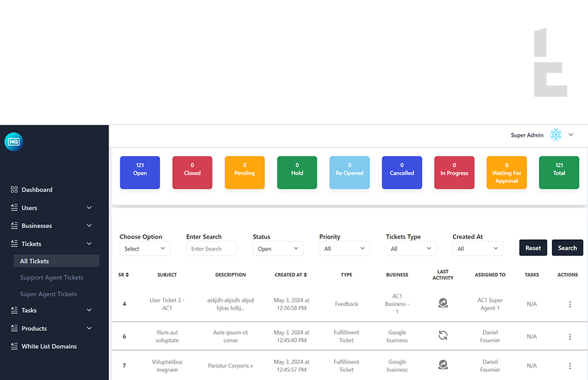Open actions menu for ticket 6
The image size is (588, 380).
tap(570, 336)
